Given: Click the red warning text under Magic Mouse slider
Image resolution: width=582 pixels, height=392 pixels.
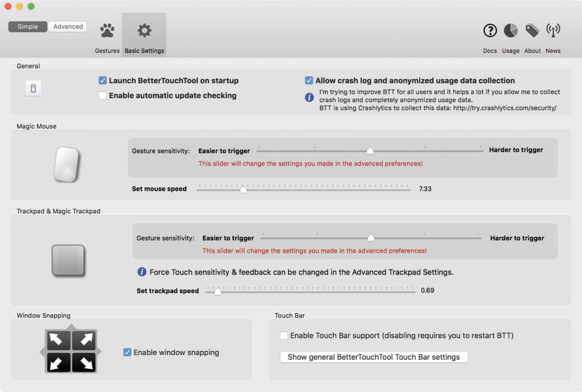Looking at the screenshot, I should (310, 163).
